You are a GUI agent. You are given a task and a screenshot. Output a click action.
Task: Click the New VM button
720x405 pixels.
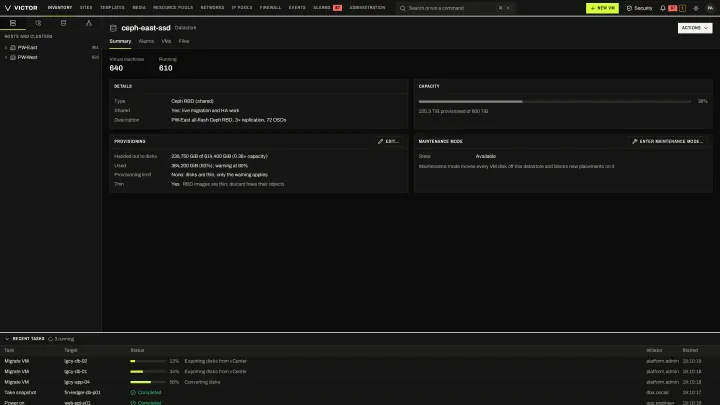pos(602,8)
